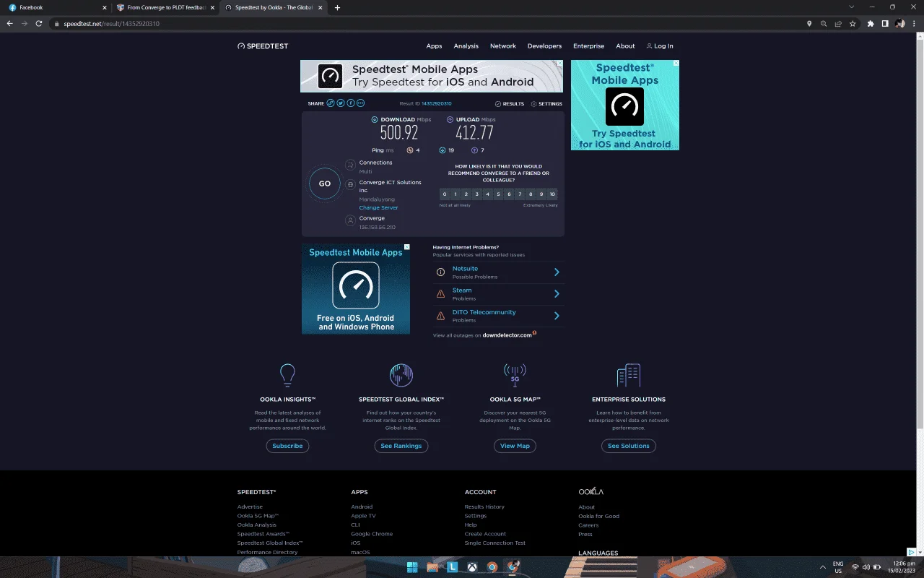Image resolution: width=924 pixels, height=578 pixels.
Task: Click the Log In link
Action: [660, 46]
